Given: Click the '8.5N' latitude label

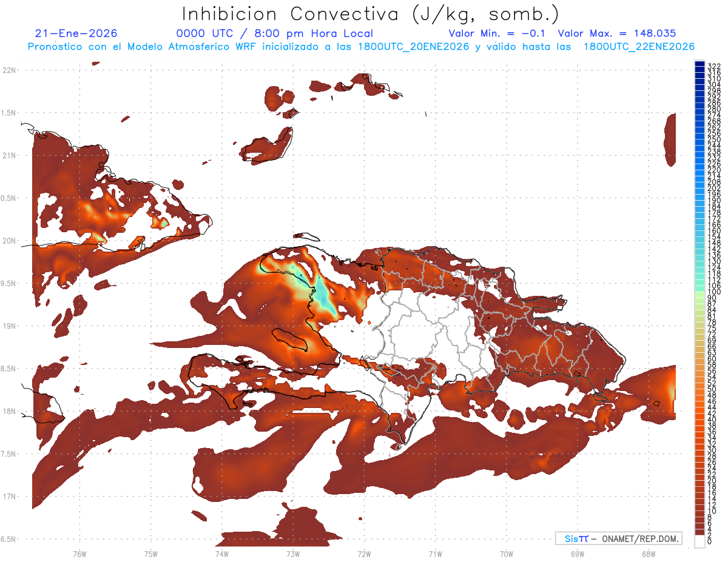Looking at the screenshot, I should pyautogui.click(x=8, y=369).
